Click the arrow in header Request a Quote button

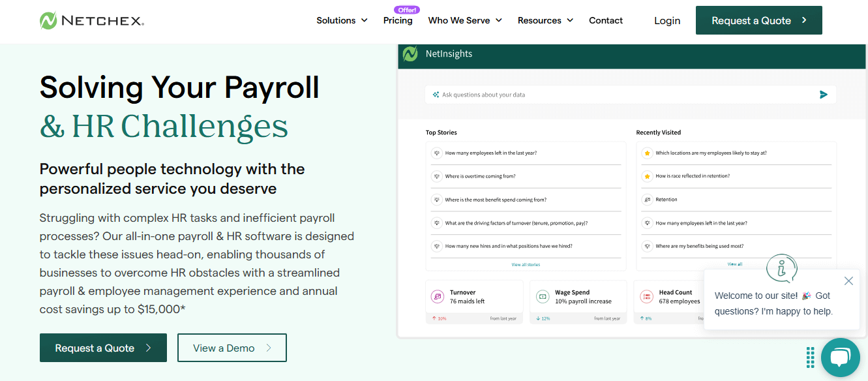(804, 20)
